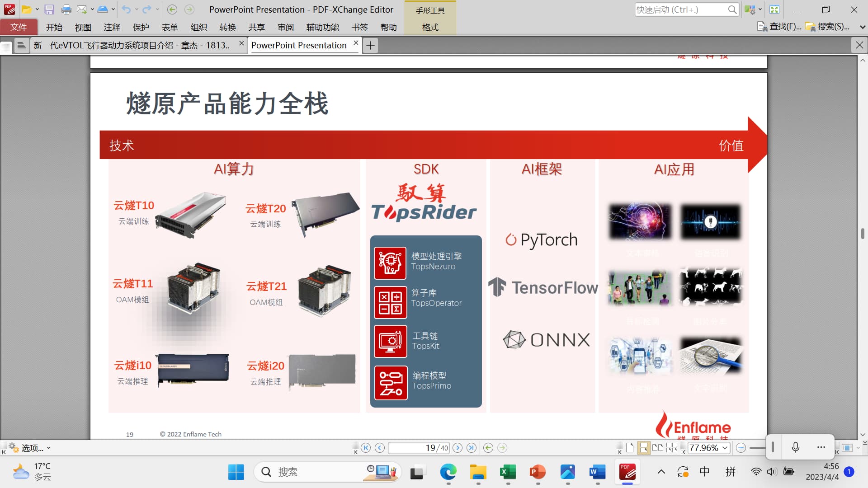Click the quick launch search box
The width and height of the screenshot is (868, 488).
coord(686,9)
